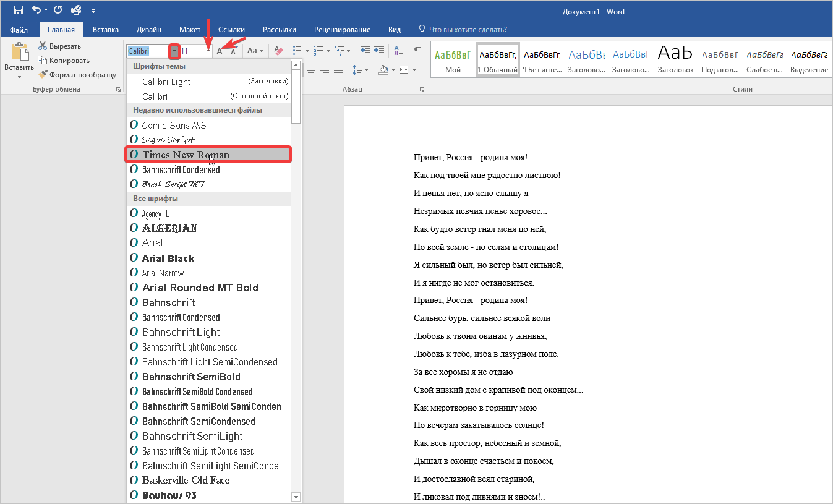This screenshot has width=833, height=504.
Task: Pick the Arial Black font
Action: tap(168, 258)
